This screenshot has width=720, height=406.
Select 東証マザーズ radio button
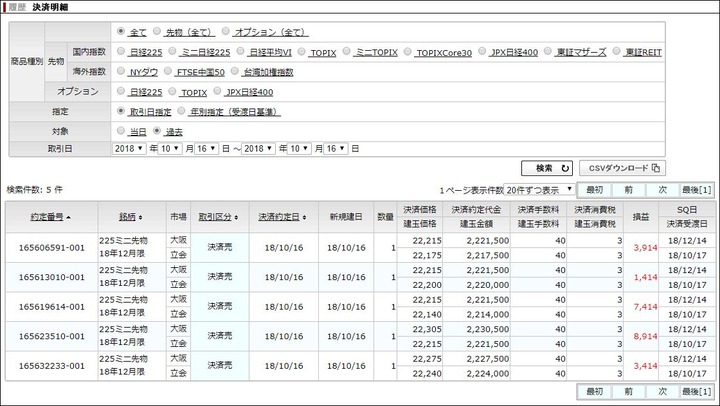tap(547, 51)
